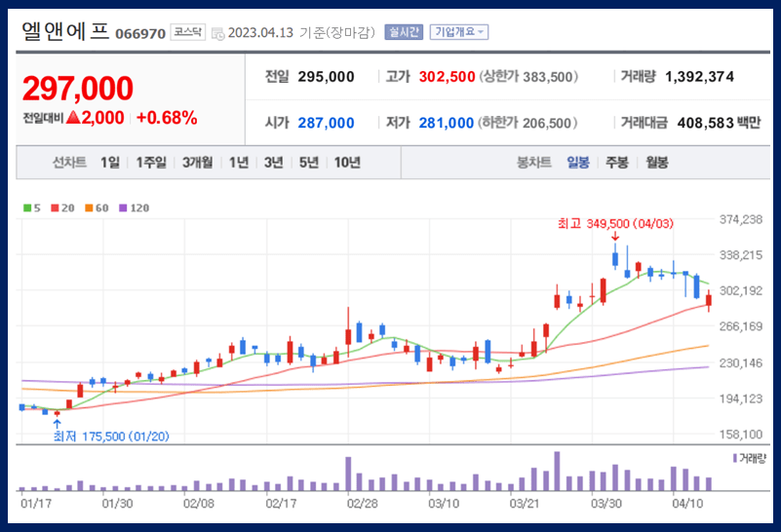Open the 기업개요 dropdown
The image size is (781, 532).
(458, 32)
